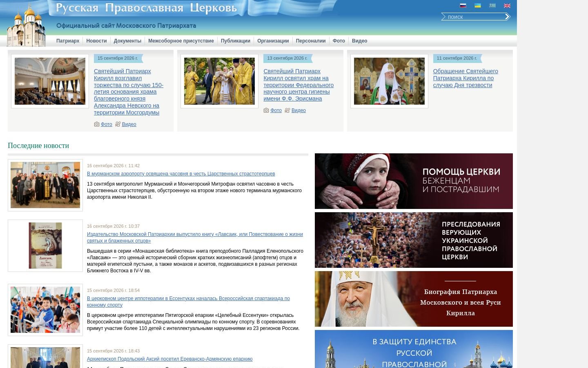Viewport: 588px width, 368px height.
Task: Open the Документы menu
Action: pos(127,41)
